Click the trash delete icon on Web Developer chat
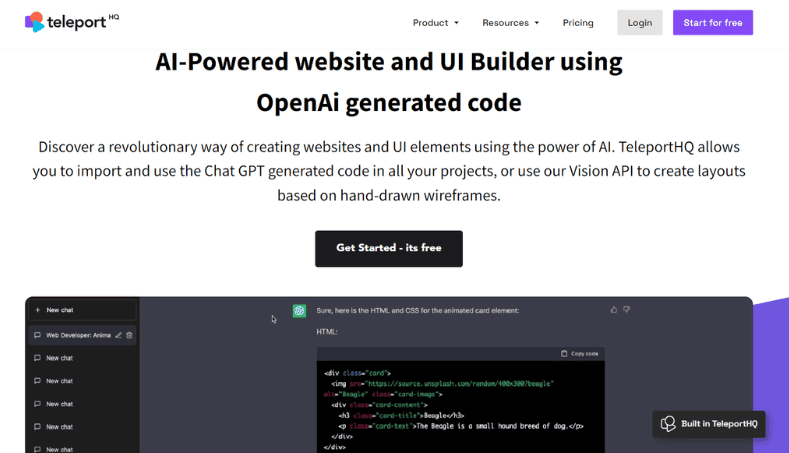Image resolution: width=789 pixels, height=453 pixels. click(129, 335)
